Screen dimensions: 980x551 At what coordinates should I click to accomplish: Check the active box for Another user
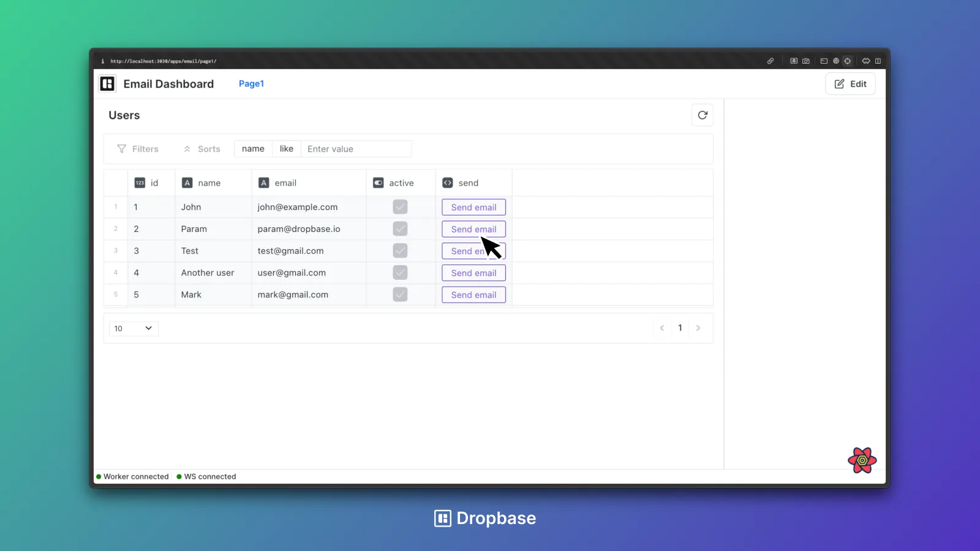click(400, 272)
